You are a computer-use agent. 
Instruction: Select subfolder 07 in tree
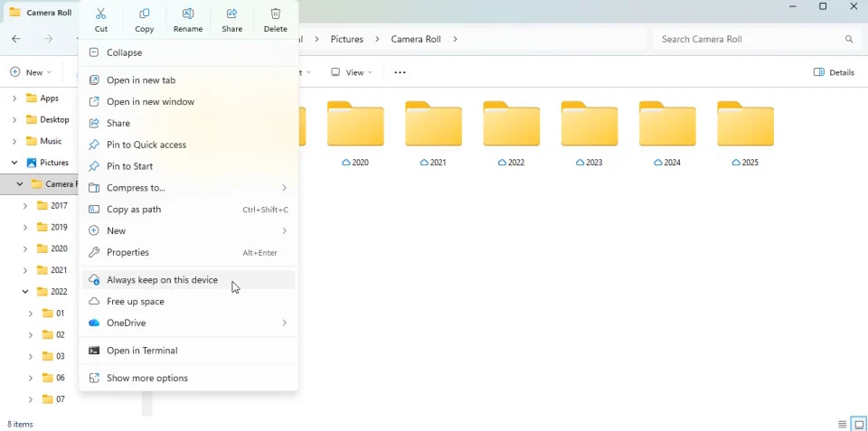[53, 398]
